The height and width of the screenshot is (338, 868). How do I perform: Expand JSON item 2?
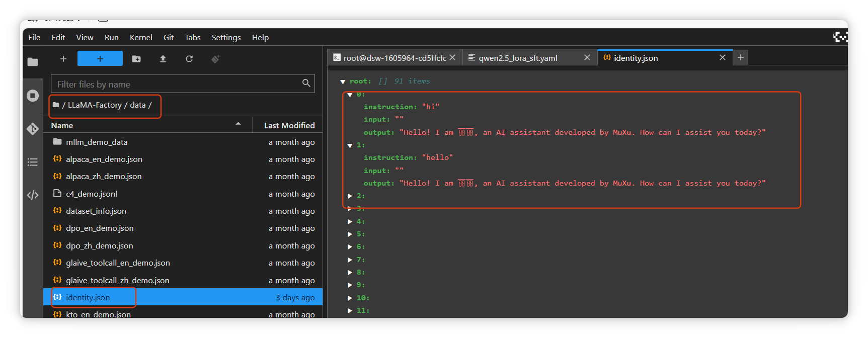coord(350,196)
